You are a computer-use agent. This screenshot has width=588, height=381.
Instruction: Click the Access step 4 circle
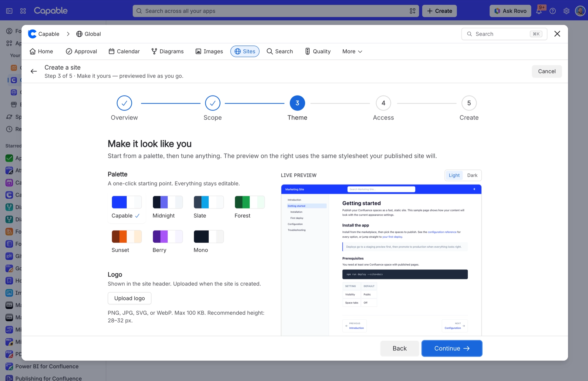click(383, 103)
